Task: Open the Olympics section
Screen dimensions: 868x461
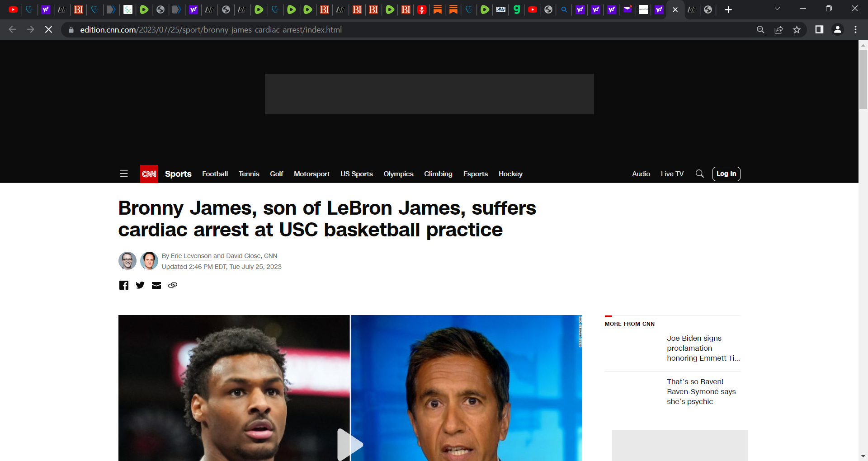Action: coord(398,174)
